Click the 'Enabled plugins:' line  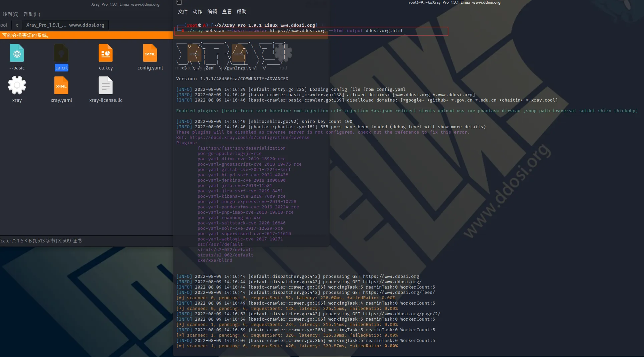tap(407, 111)
